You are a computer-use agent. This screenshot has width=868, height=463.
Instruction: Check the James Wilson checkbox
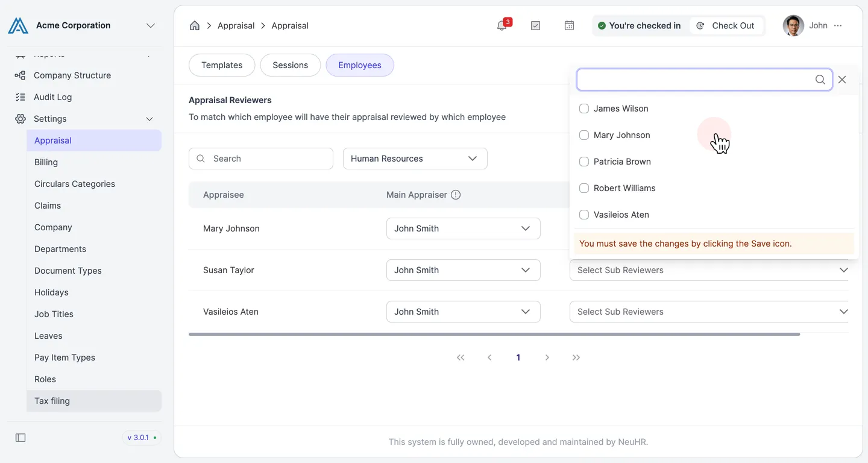(x=584, y=109)
